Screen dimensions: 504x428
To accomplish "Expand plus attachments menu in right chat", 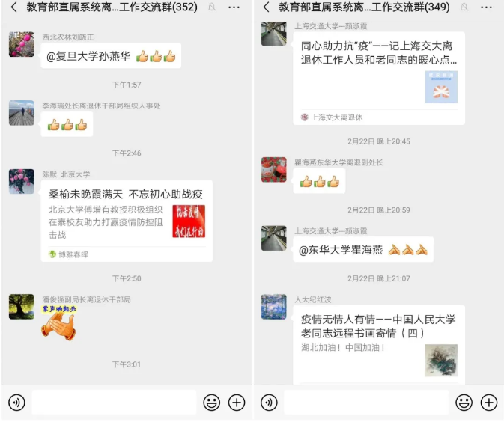I will point(489,403).
